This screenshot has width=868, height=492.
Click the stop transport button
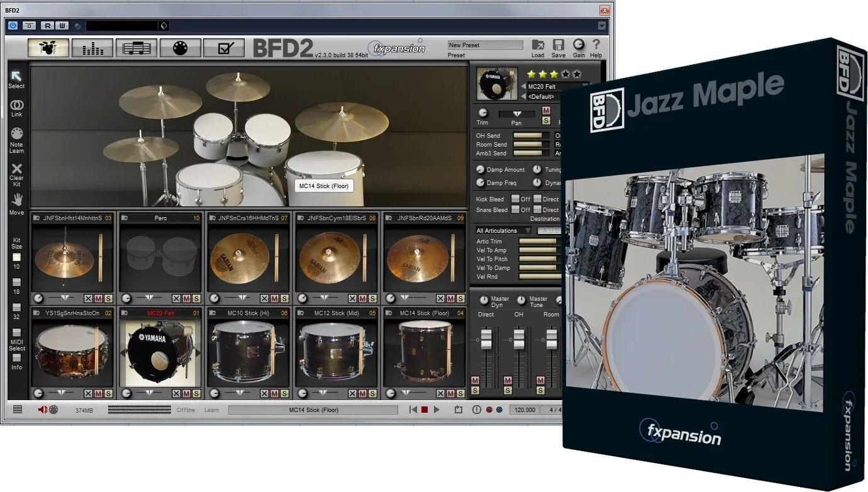(425, 410)
